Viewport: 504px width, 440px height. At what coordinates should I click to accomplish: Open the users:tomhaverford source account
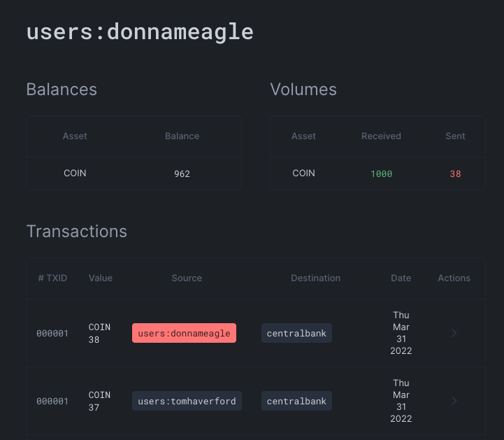(x=187, y=401)
